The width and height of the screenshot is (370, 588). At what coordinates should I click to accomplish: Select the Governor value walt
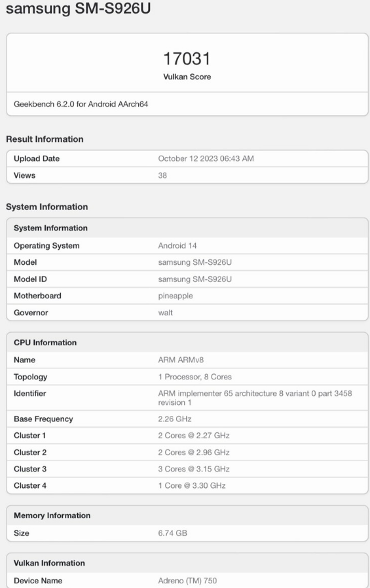[165, 313]
